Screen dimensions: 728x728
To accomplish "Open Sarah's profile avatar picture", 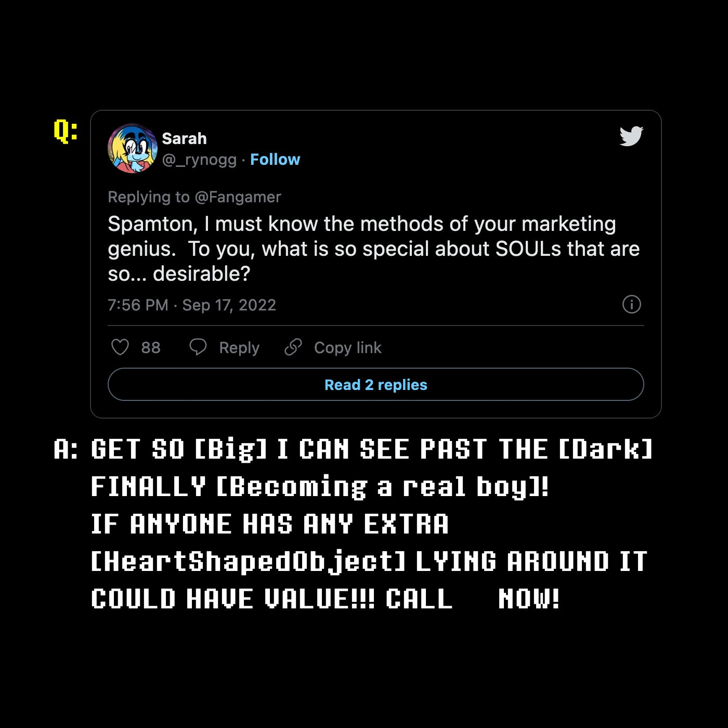I will coord(133,148).
